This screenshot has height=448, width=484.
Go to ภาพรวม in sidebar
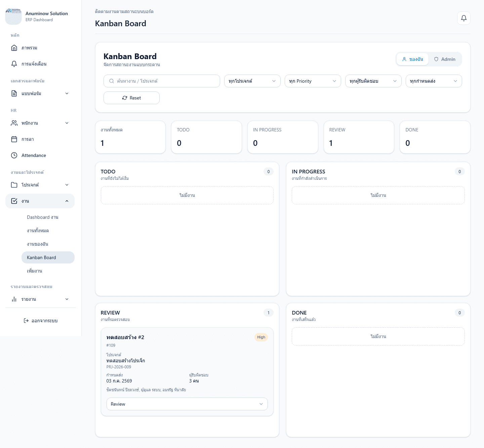tap(40, 48)
